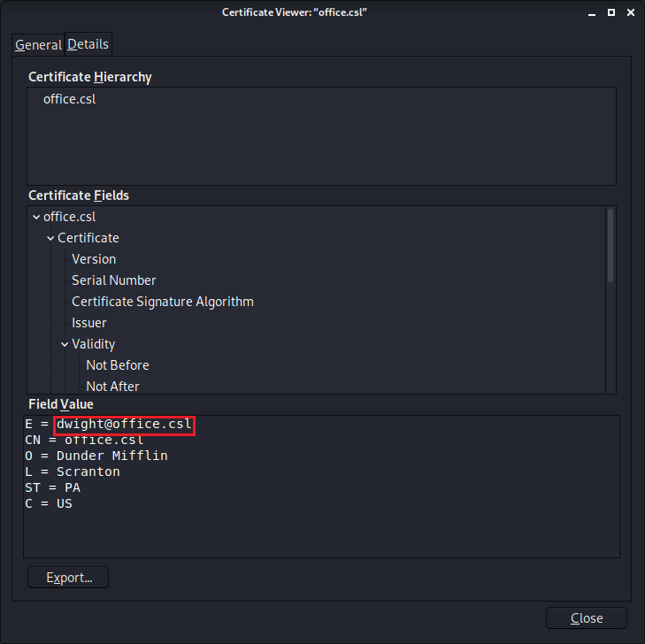The height and width of the screenshot is (644, 645).
Task: Collapse the office.csl tree root chevron
Action: [36, 217]
